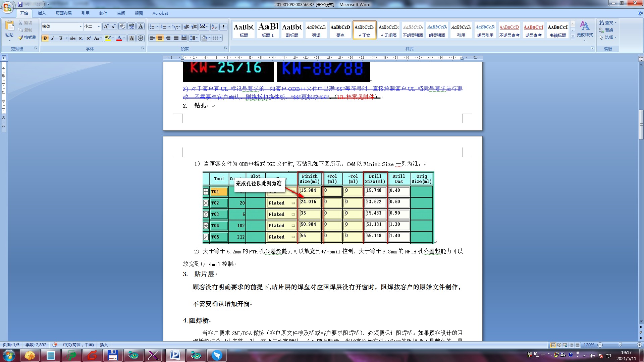Click the bulleted list icon
644x362 pixels.
[152, 26]
